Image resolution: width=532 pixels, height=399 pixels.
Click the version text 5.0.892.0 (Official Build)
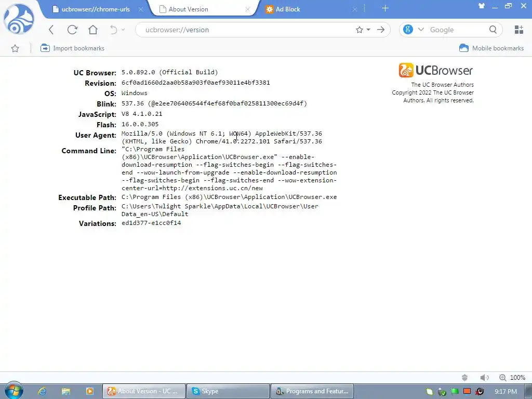pyautogui.click(x=170, y=72)
